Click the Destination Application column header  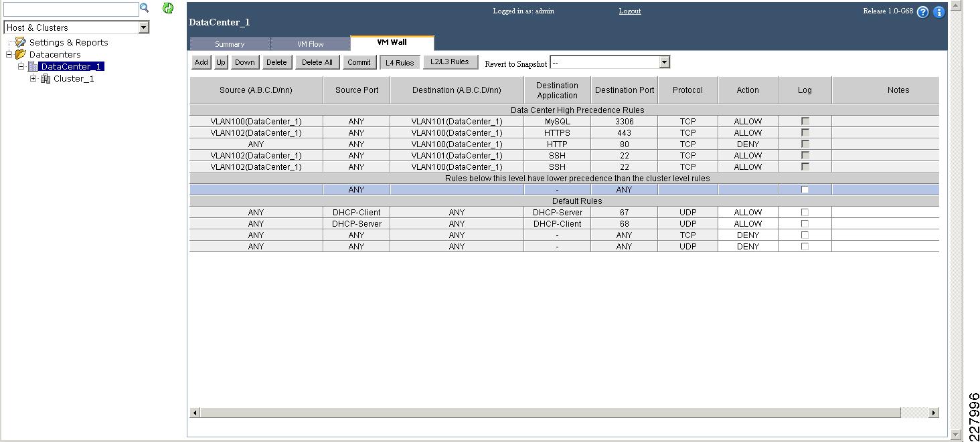coord(557,90)
